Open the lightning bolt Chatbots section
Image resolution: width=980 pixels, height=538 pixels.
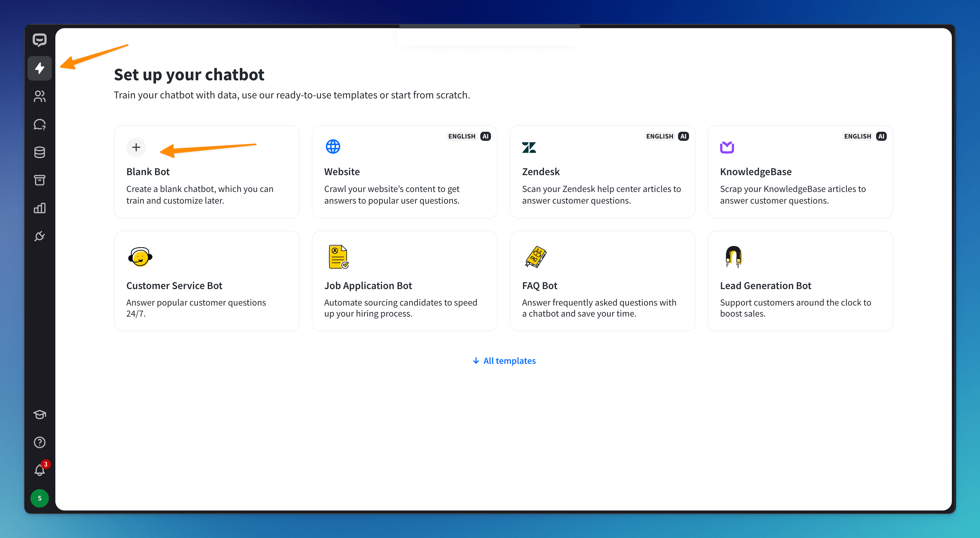pyautogui.click(x=39, y=68)
